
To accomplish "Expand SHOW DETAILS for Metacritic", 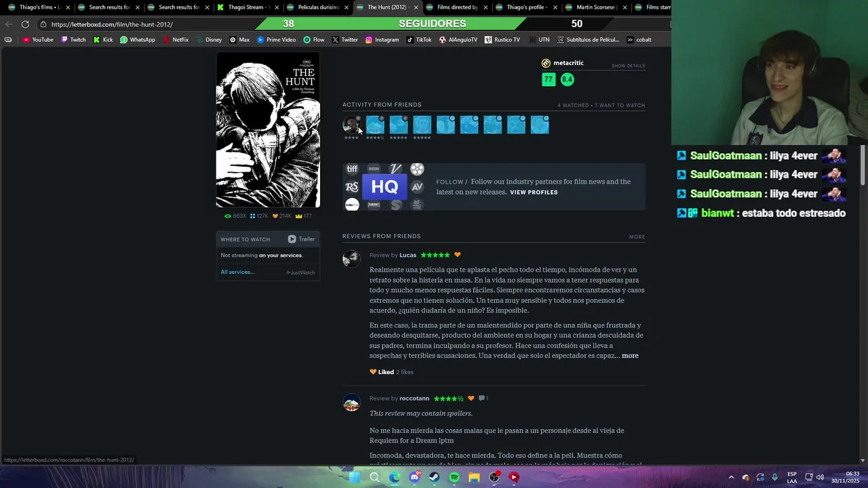I will (628, 66).
